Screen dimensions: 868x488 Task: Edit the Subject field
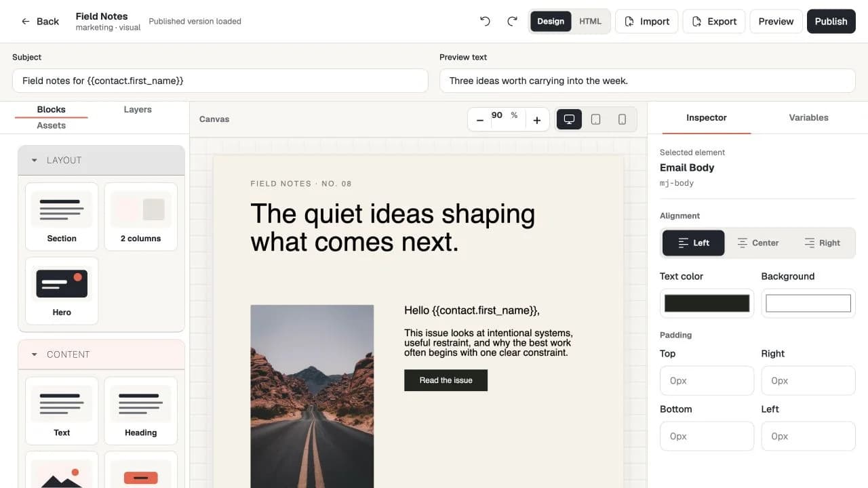220,81
